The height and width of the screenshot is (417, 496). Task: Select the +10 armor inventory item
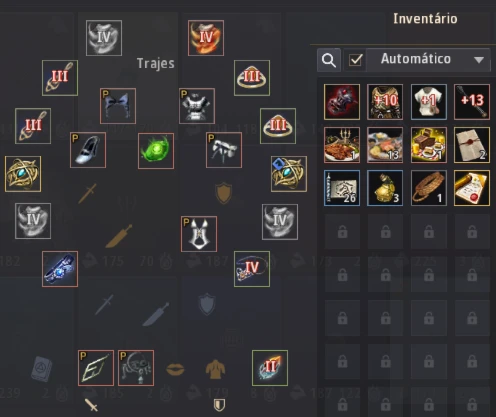click(385, 102)
